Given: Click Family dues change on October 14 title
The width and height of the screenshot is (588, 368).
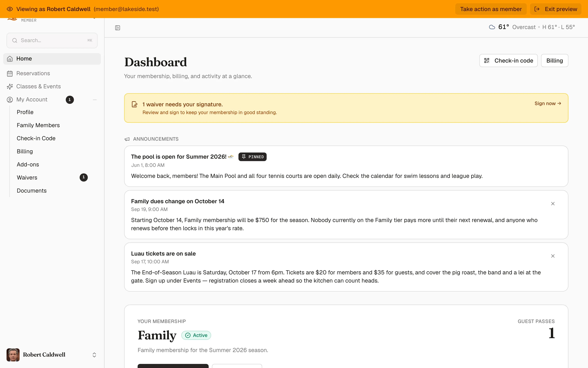Looking at the screenshot, I should pyautogui.click(x=178, y=201).
